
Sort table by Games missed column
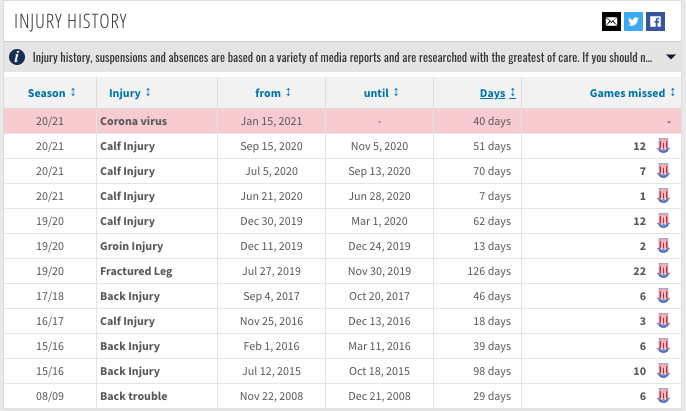point(631,93)
